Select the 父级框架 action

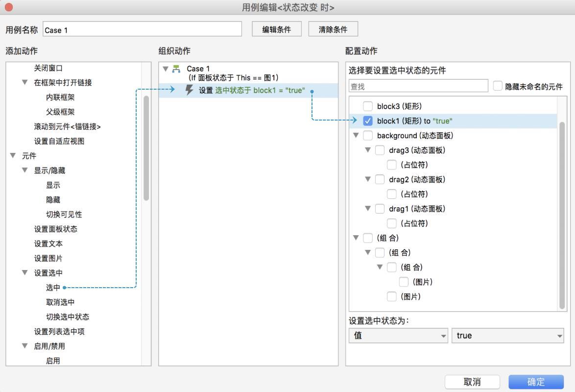[60, 112]
